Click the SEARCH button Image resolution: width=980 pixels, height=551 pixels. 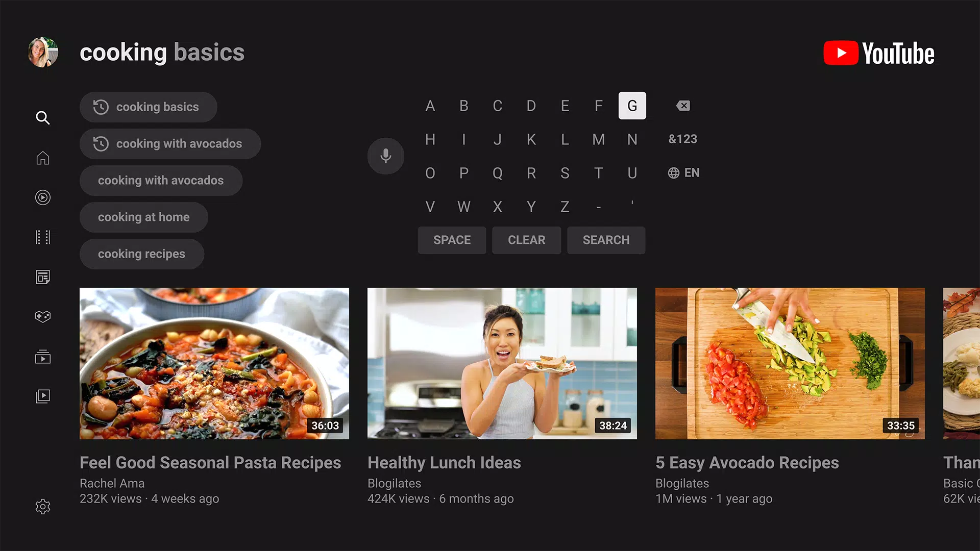point(606,240)
